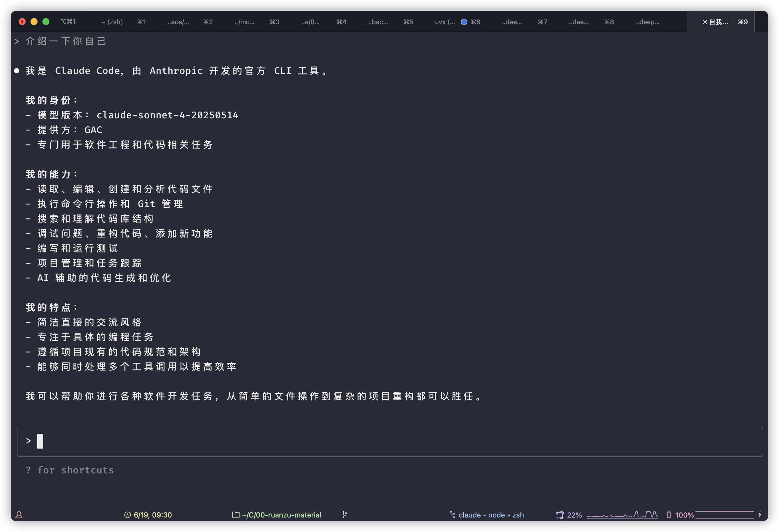Click the battery level bar indicator

725,515
